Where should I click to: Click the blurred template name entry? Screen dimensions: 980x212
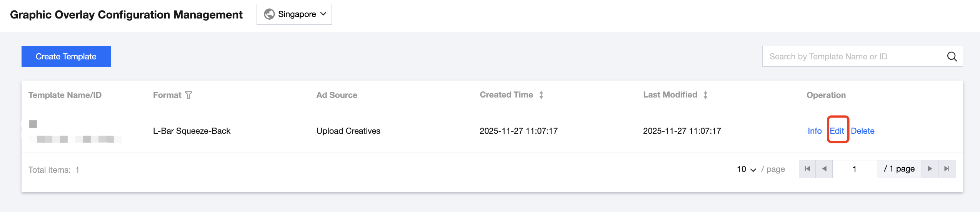(75, 139)
